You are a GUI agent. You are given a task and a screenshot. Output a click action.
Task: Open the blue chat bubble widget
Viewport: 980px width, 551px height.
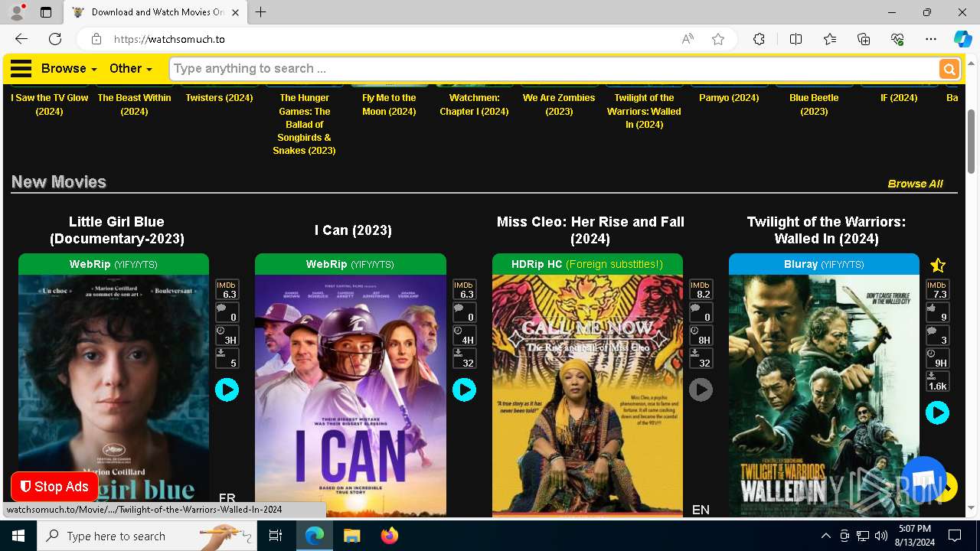pyautogui.click(x=924, y=480)
